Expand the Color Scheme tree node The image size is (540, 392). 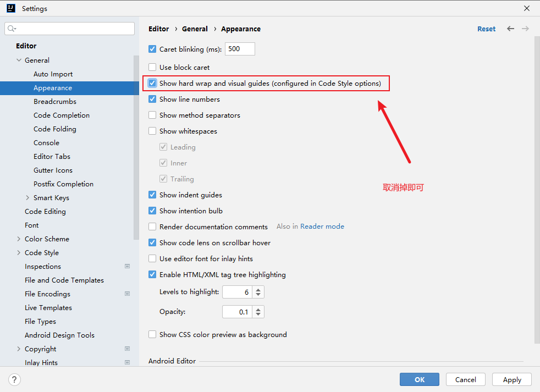tap(19, 239)
